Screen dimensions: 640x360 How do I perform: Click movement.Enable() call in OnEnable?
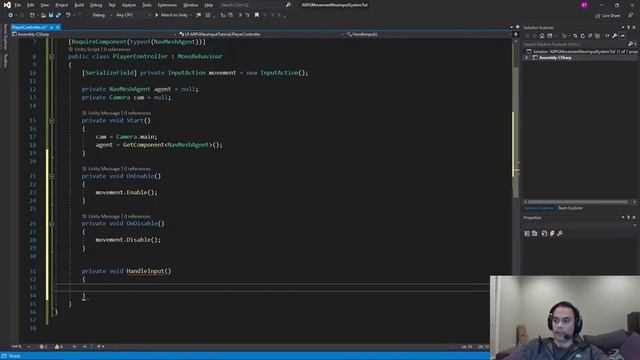[126, 192]
